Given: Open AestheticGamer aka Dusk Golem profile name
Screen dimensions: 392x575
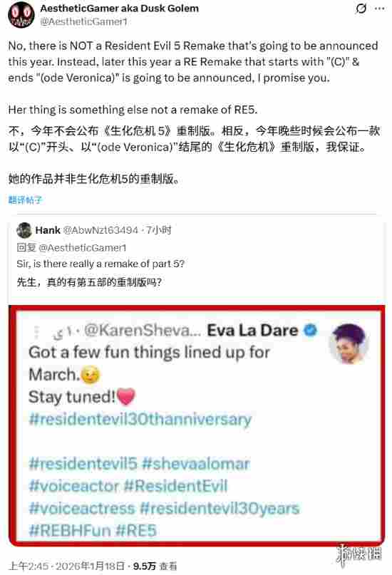Looking at the screenshot, I should click(x=119, y=8).
